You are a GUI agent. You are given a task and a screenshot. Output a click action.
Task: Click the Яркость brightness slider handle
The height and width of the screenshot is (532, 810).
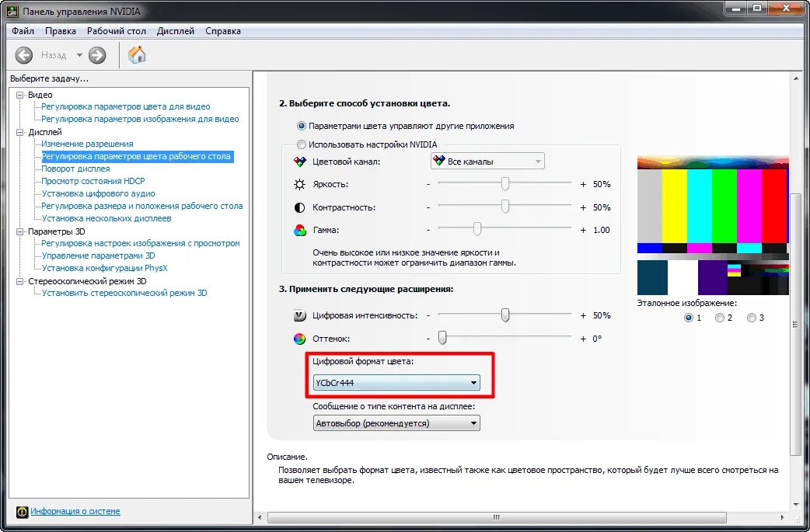pos(505,184)
